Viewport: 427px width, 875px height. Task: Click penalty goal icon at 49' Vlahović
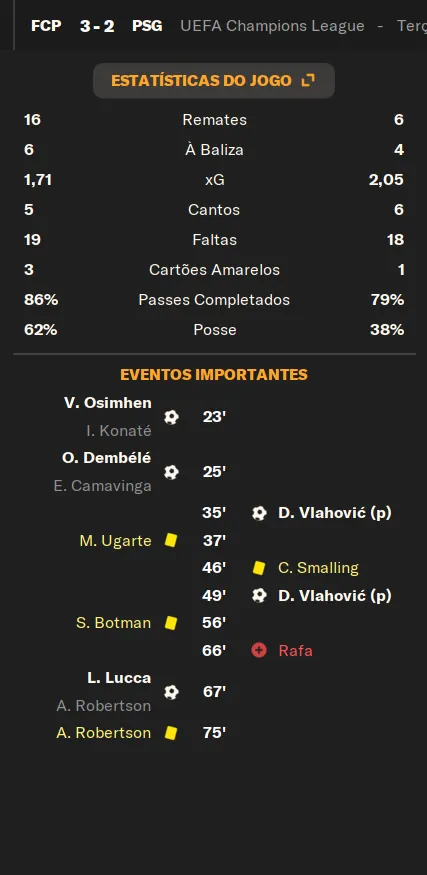coord(259,595)
